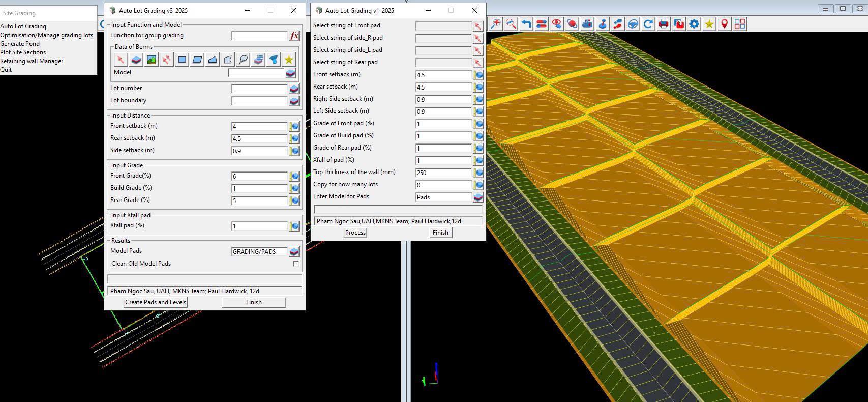Image resolution: width=868 pixels, height=402 pixels.
Task: Click Function for group grading input field
Action: [259, 36]
